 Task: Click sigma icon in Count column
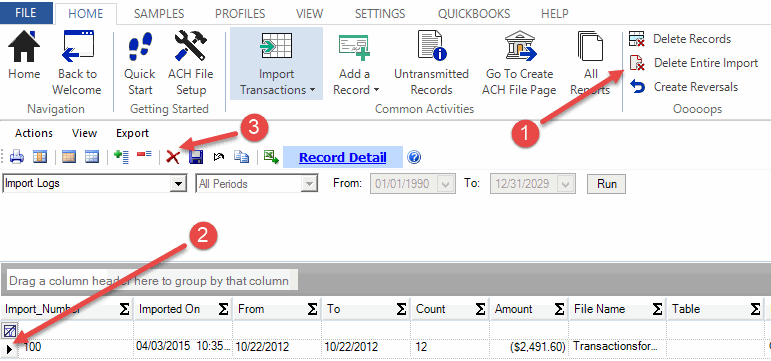tap(480, 309)
